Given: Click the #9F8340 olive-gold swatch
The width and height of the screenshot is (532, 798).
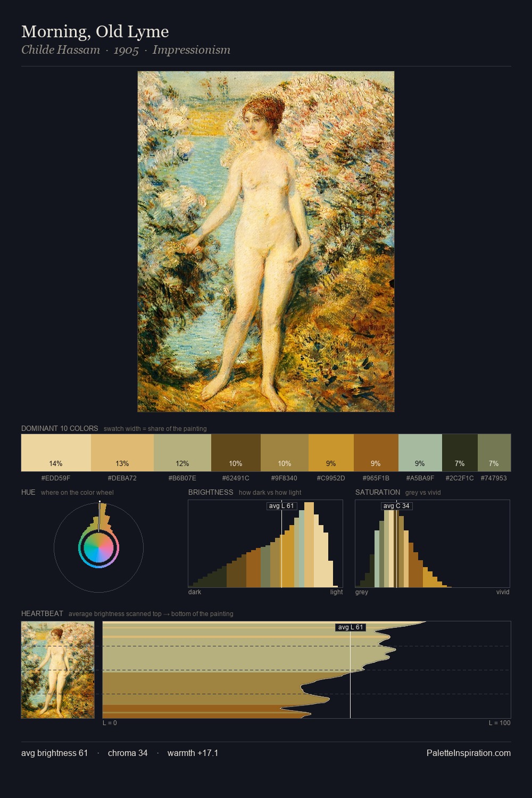Looking at the screenshot, I should [285, 453].
